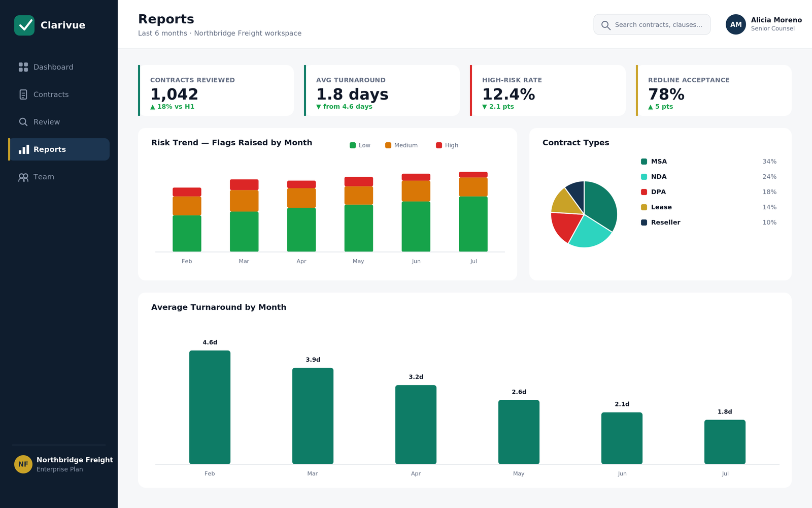Viewport: 812px width, 508px height.
Task: Click the '18% vs H1' trend text
Action: [x=173, y=107]
